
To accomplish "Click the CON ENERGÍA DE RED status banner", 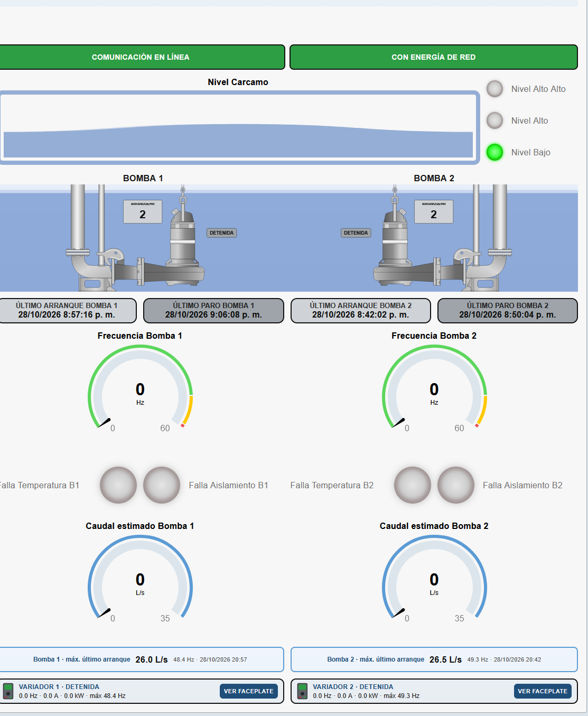I will click(x=434, y=57).
